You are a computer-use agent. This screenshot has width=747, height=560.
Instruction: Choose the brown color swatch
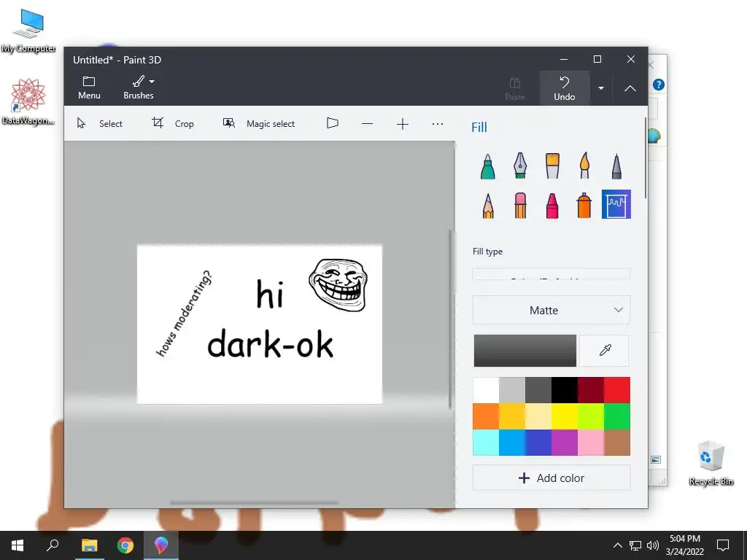click(x=617, y=443)
